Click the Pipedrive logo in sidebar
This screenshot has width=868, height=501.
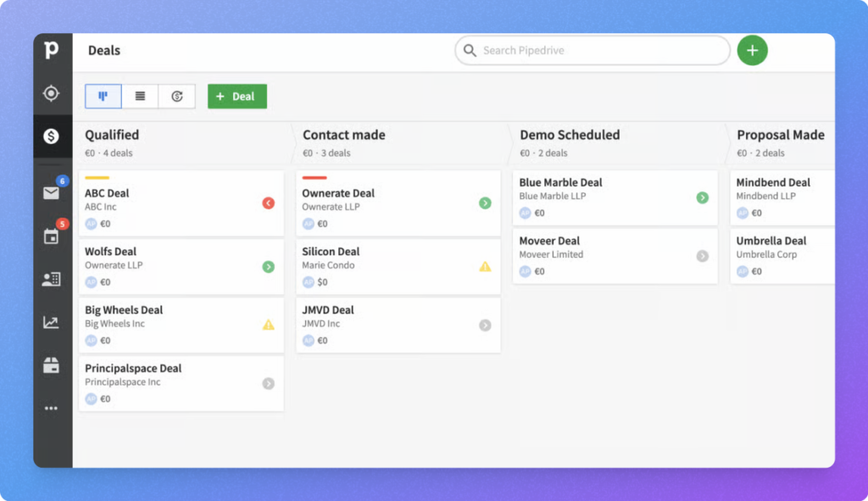pos(51,50)
